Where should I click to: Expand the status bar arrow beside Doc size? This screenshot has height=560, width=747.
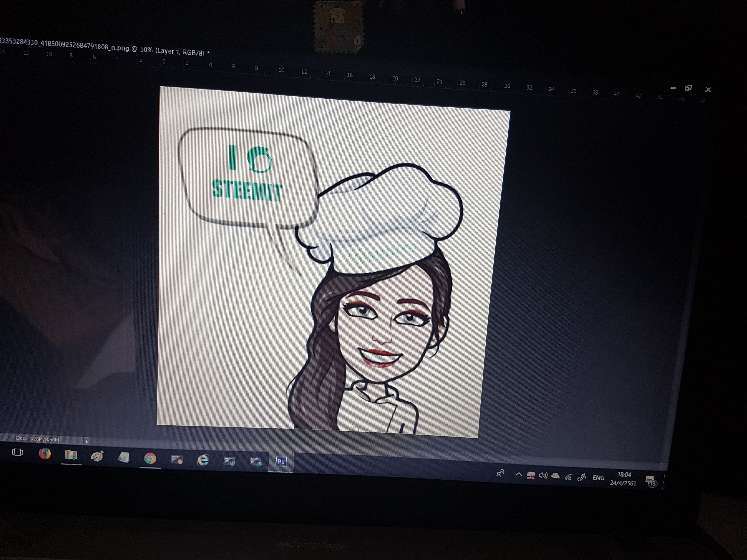point(87,441)
